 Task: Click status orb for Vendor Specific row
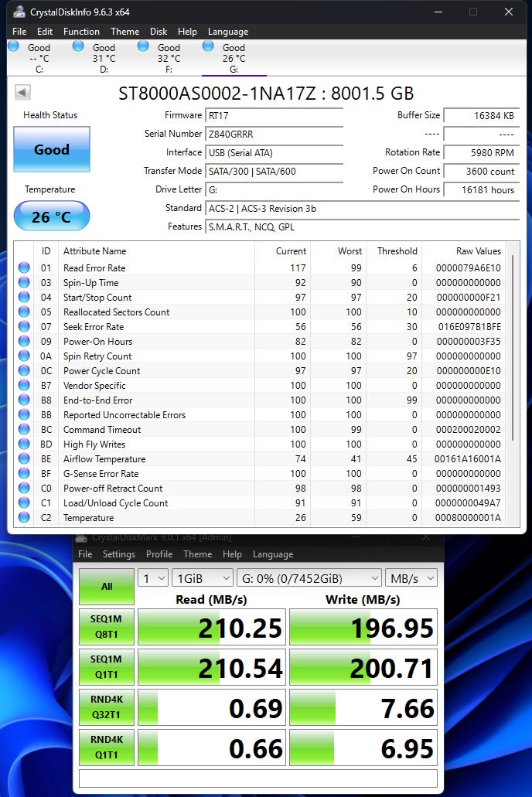point(24,385)
